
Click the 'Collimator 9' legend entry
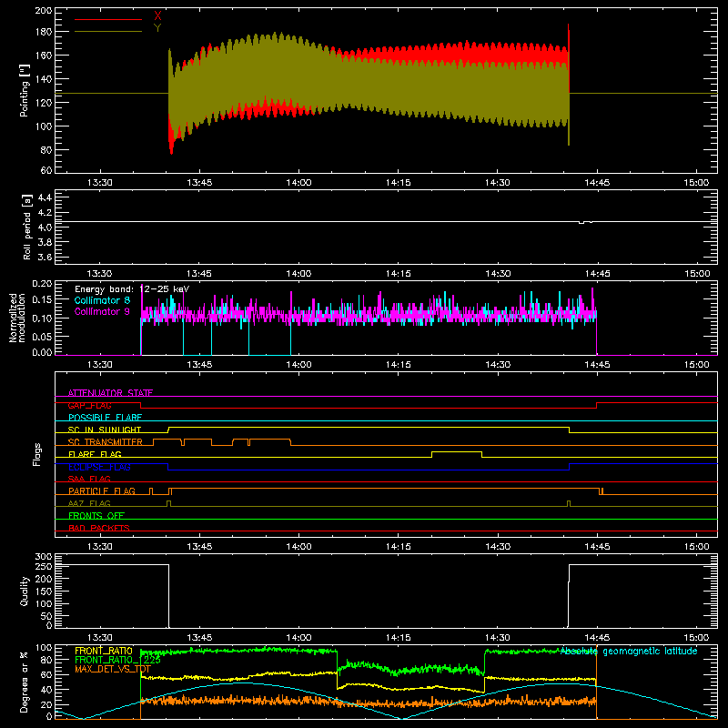(102, 311)
